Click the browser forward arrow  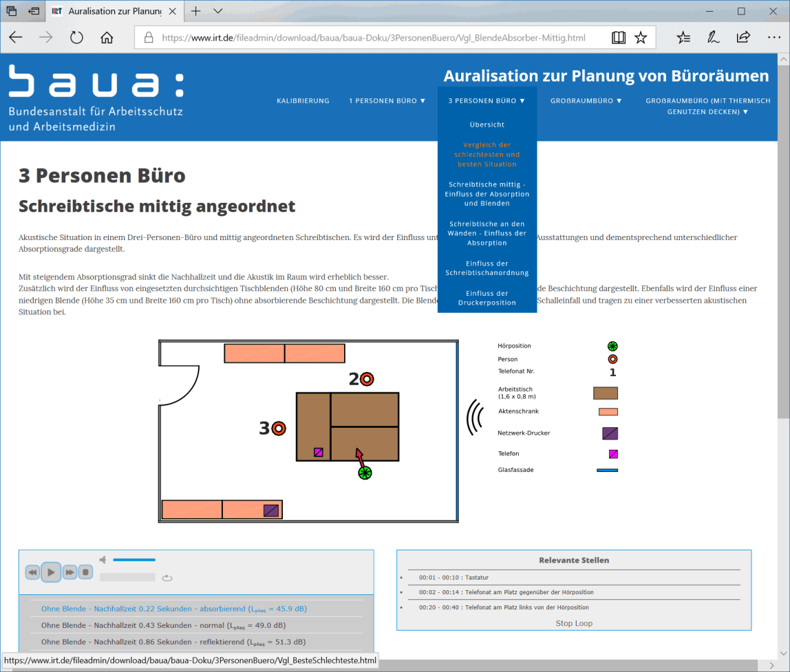(x=46, y=37)
